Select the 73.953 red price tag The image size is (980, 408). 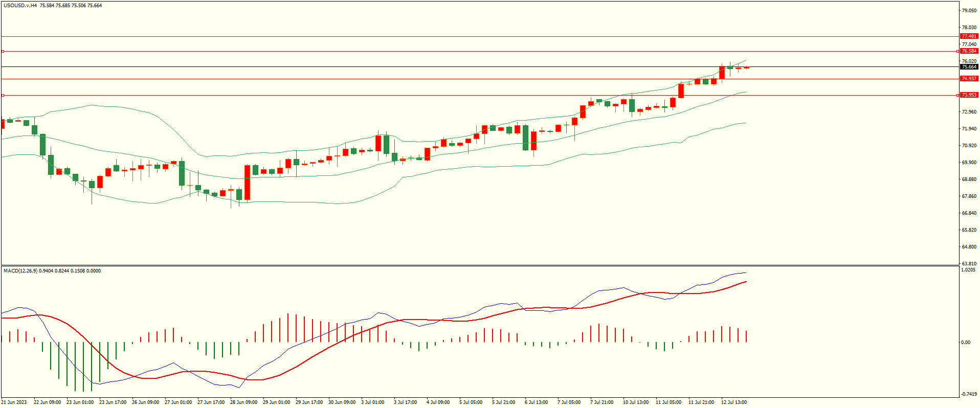(x=969, y=95)
